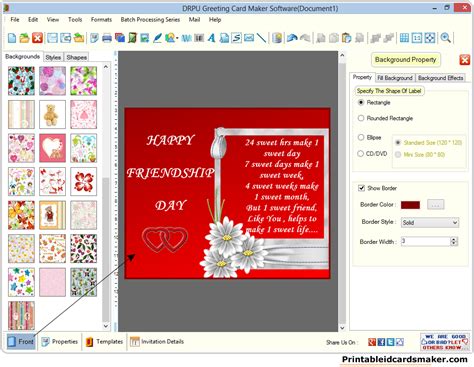Uncheck the Show Border checkbox
The width and height of the screenshot is (474, 367).
tap(361, 188)
